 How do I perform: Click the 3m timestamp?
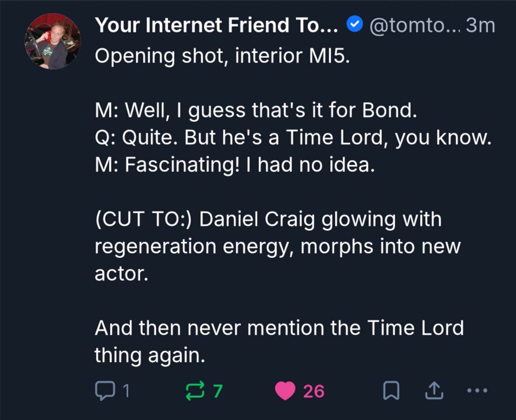pyautogui.click(x=480, y=24)
